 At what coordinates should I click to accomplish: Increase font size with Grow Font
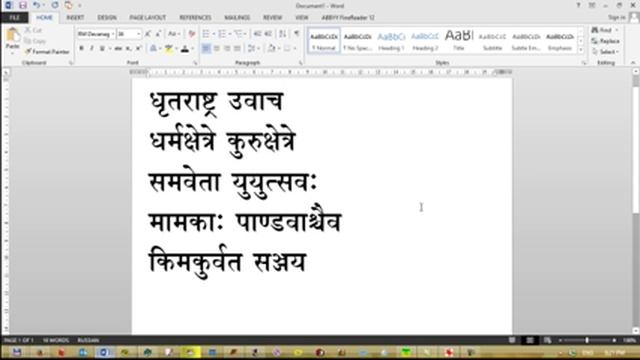(x=148, y=34)
